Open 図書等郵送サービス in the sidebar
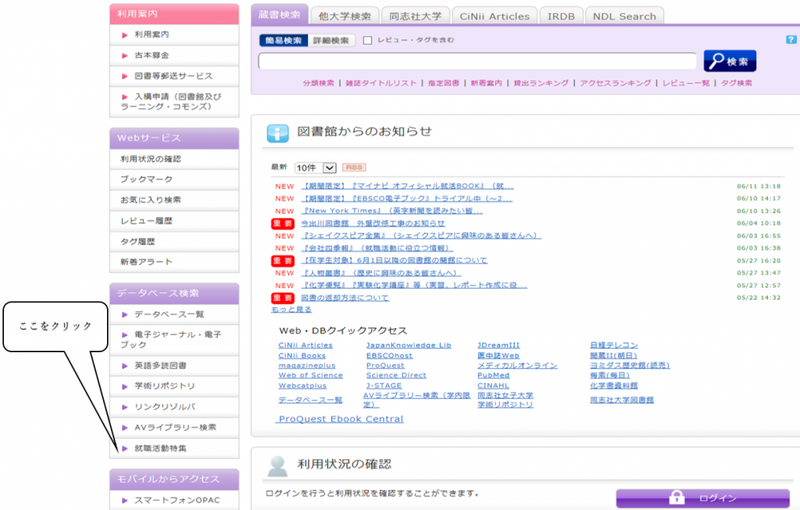Viewport: 800px width, 510px height. point(174,76)
